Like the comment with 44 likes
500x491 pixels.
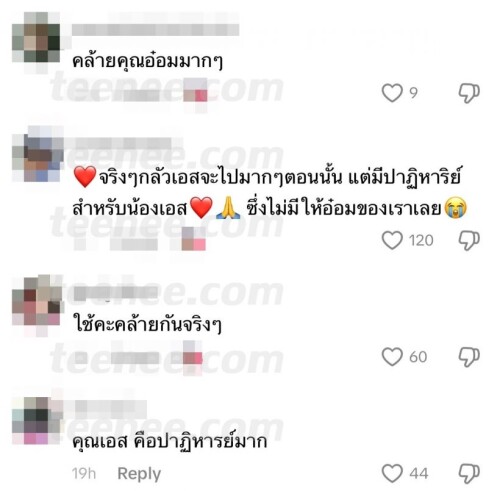(392, 473)
